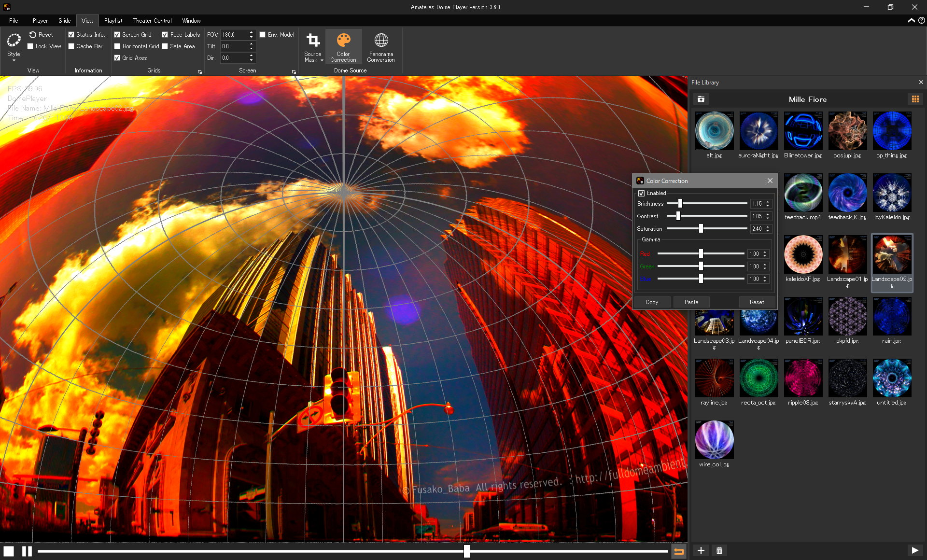This screenshot has width=927, height=560.
Task: Uncheck the Screen Grid checkbox
Action: [x=117, y=35]
